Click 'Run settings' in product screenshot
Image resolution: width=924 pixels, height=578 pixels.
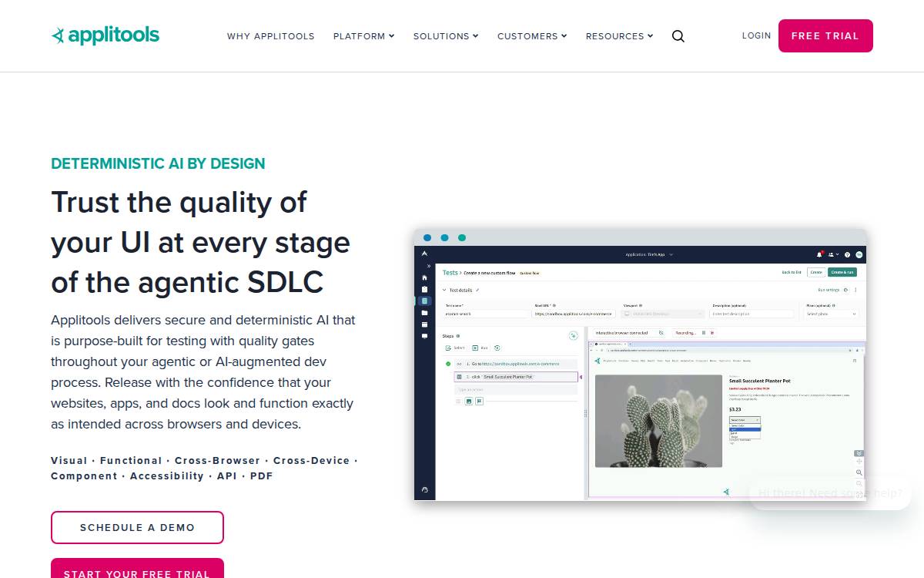[829, 290]
